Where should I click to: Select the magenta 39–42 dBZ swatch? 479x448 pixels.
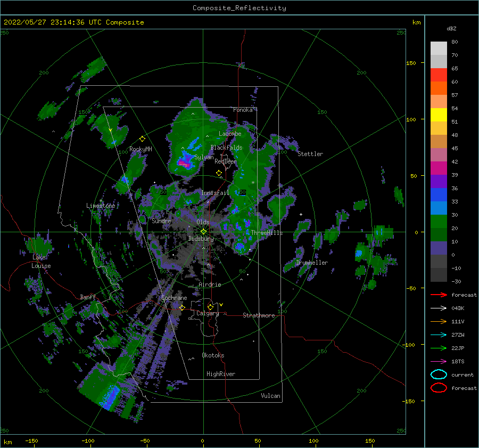point(439,168)
